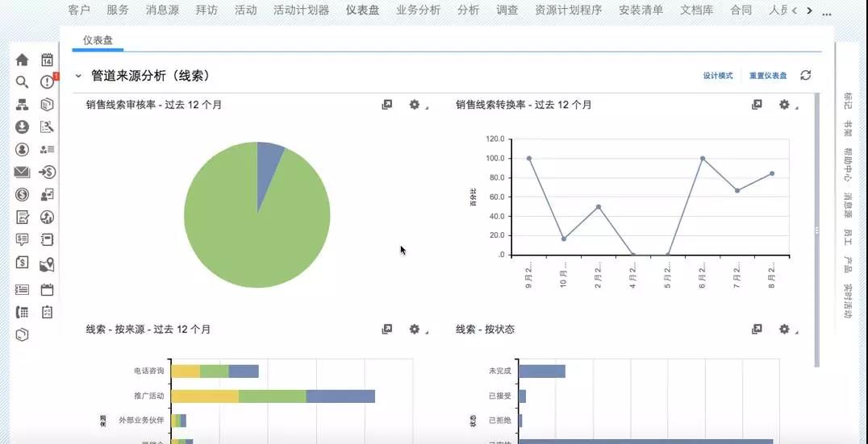Open the 业务分析 menu item

coord(418,10)
